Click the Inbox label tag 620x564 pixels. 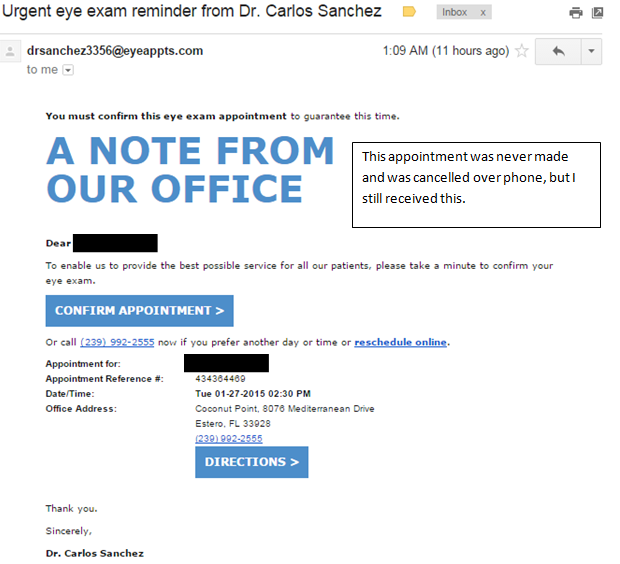[x=455, y=12]
